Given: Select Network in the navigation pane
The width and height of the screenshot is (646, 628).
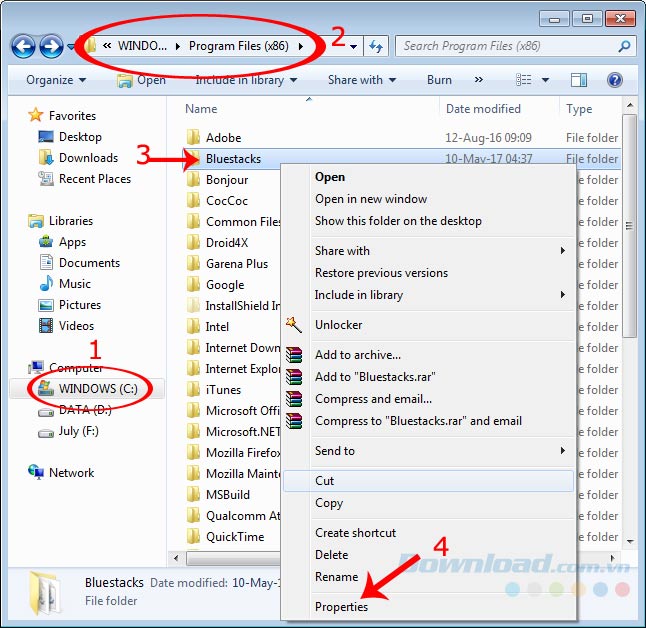Looking at the screenshot, I should 71,473.
